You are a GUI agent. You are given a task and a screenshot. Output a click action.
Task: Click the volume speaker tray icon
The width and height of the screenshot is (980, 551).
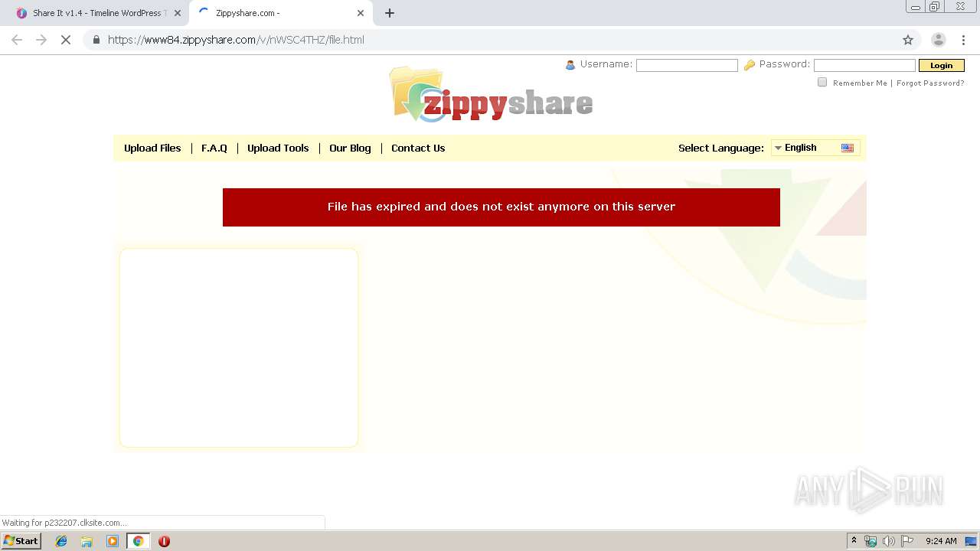click(x=888, y=541)
